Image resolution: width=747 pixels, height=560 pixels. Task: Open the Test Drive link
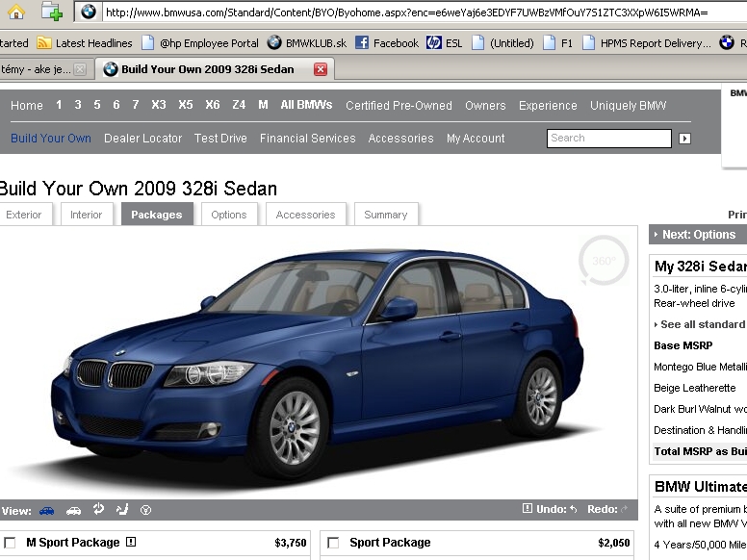(x=220, y=139)
